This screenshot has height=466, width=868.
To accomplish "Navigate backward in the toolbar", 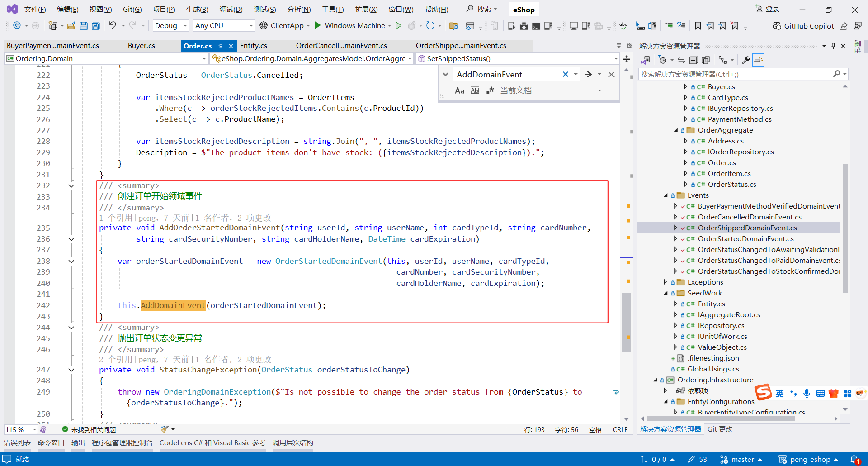I will point(17,26).
